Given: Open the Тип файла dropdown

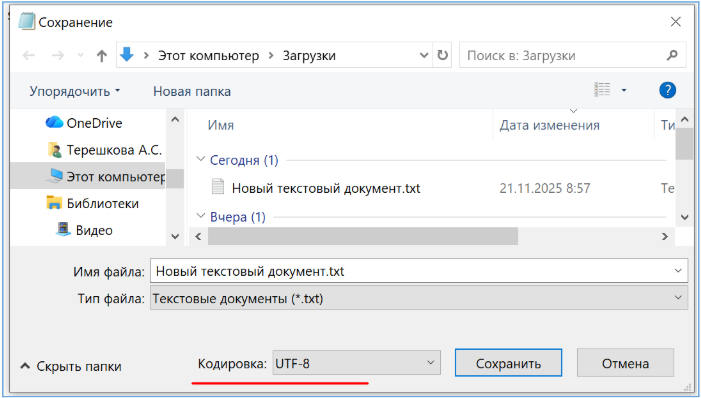Looking at the screenshot, I should point(419,298).
